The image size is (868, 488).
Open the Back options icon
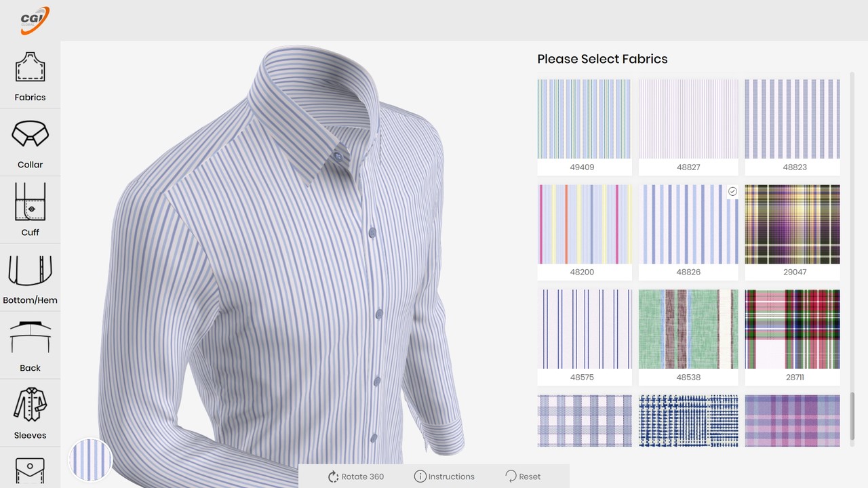pos(30,337)
